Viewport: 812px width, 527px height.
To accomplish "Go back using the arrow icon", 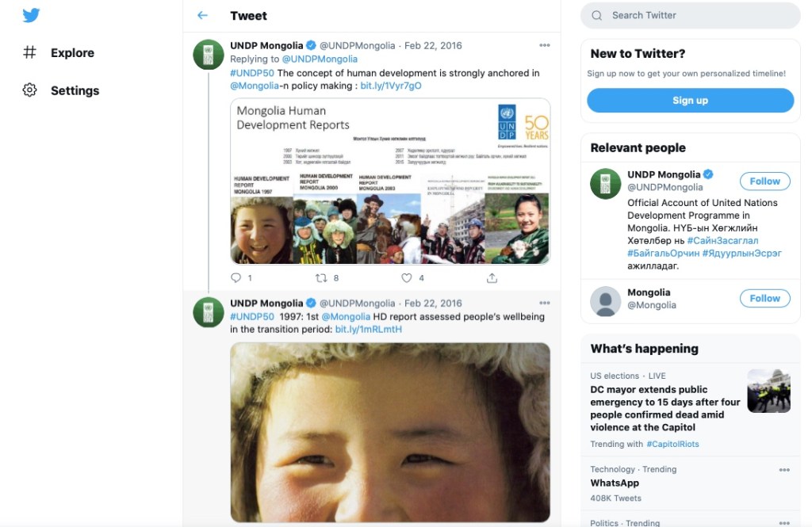I will [x=203, y=15].
